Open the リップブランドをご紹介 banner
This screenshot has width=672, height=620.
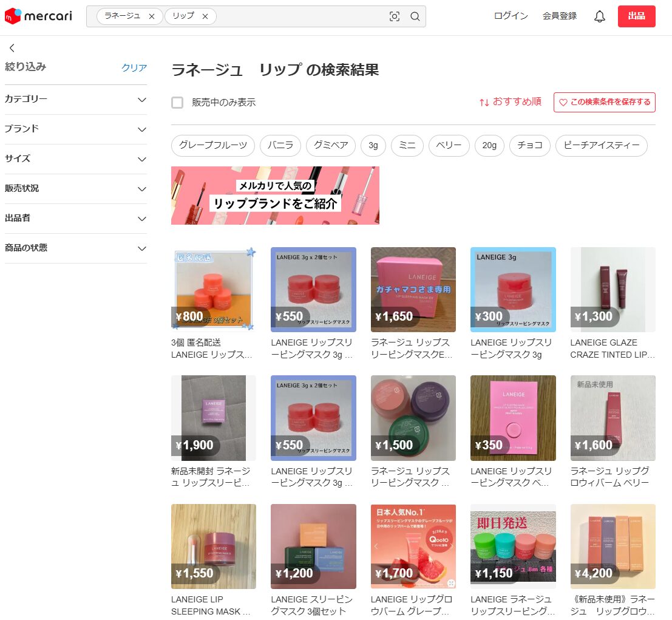click(275, 196)
